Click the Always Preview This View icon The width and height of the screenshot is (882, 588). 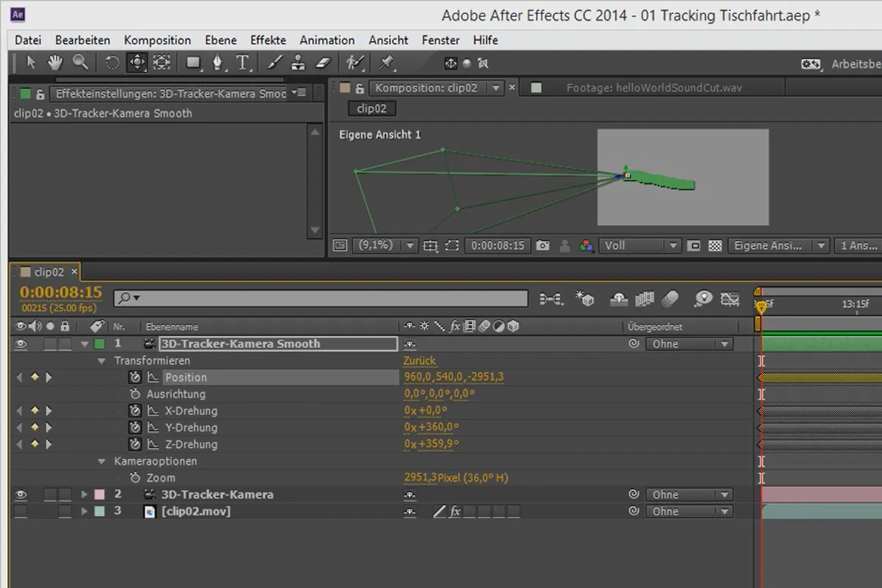click(340, 245)
